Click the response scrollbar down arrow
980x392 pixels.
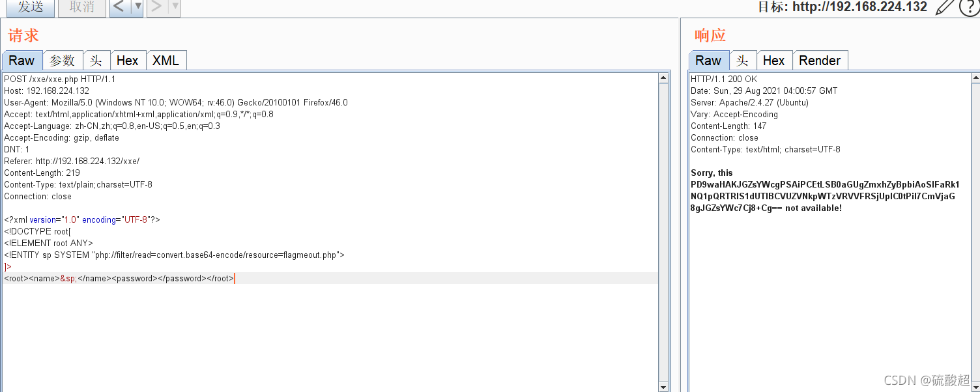975,387
